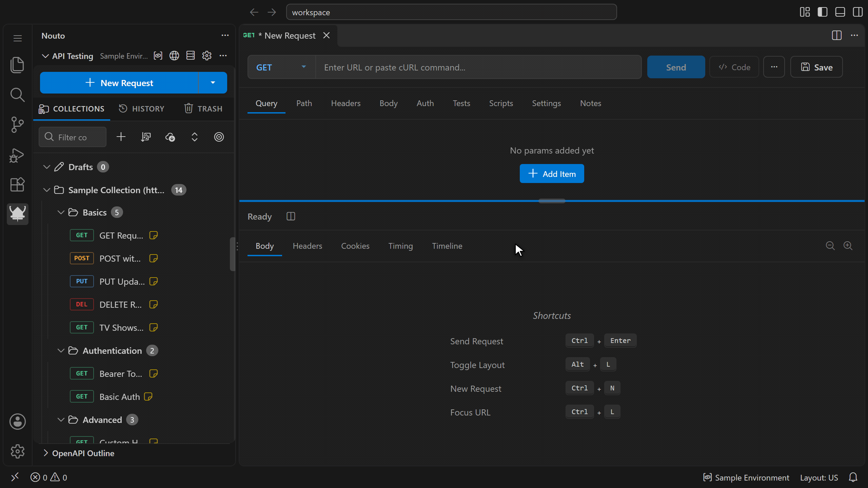Open Nouto settings gear in API Testing header
Image resolution: width=868 pixels, height=488 pixels.
pos(207,56)
